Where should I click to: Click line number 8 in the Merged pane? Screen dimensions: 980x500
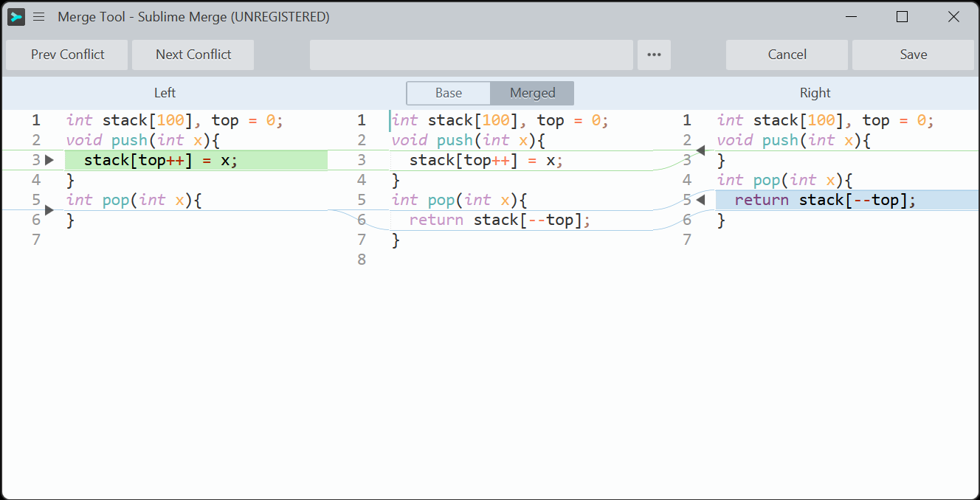[x=362, y=260]
